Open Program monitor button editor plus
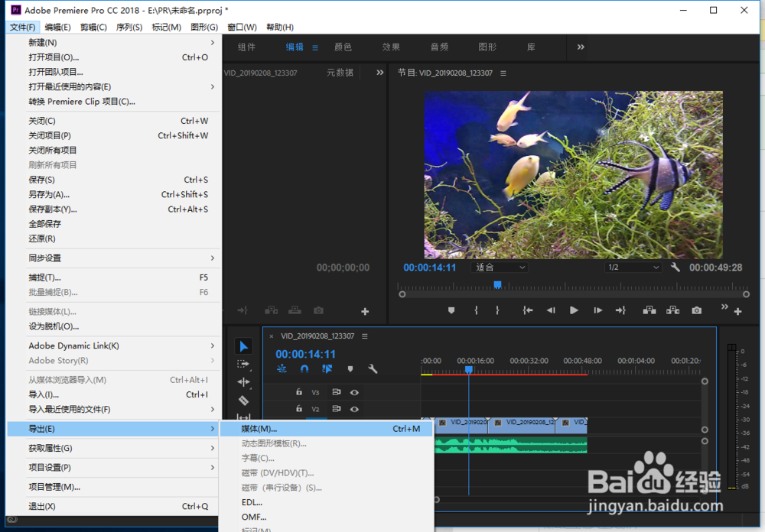The image size is (765, 532). click(x=737, y=311)
